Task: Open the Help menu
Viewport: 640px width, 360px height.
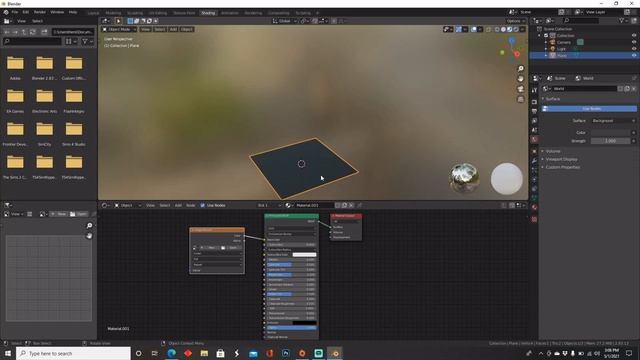Action: point(73,12)
